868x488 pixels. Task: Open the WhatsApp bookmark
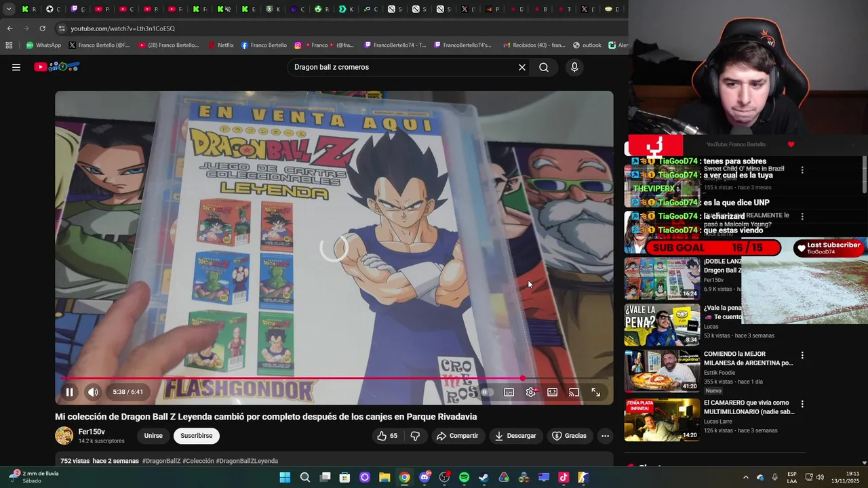pos(43,45)
